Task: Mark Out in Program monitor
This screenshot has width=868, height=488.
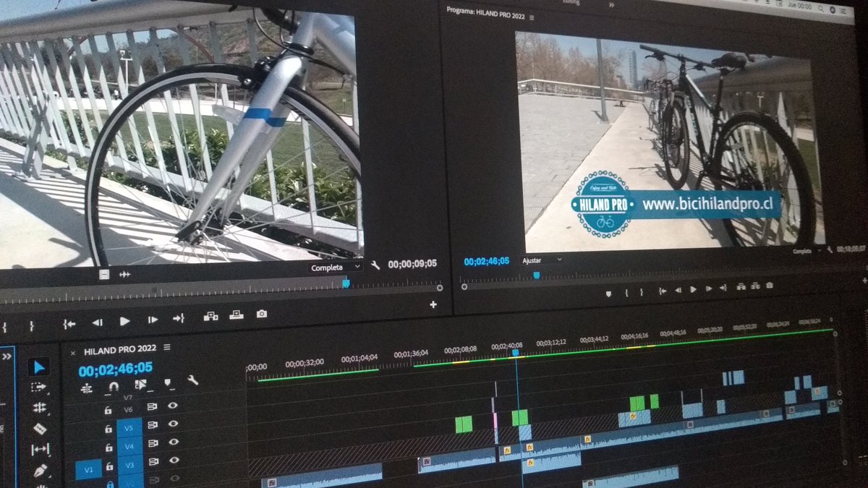Action: pos(643,291)
